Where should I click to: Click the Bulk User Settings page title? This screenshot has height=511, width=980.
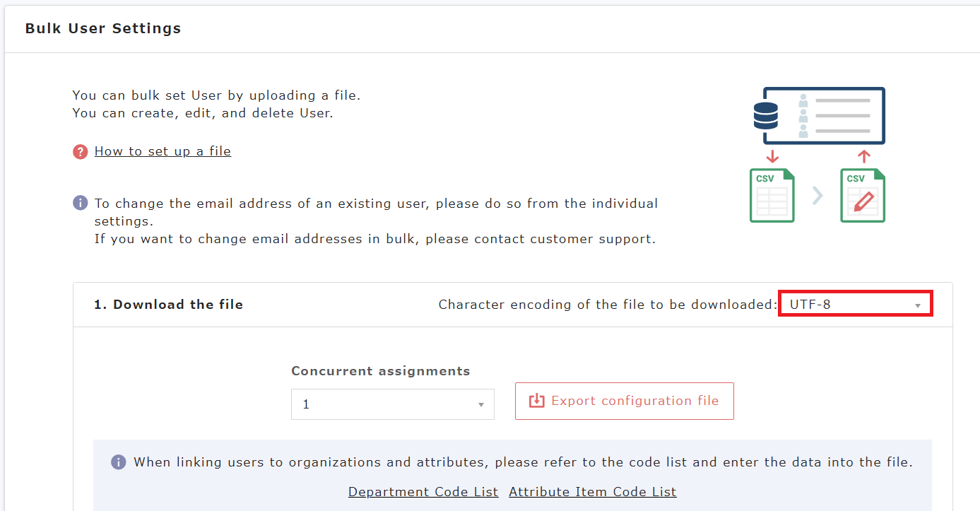click(x=103, y=28)
